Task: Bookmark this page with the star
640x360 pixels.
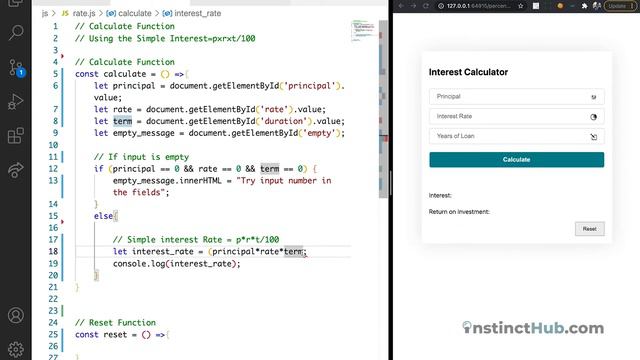Action: click(x=520, y=6)
